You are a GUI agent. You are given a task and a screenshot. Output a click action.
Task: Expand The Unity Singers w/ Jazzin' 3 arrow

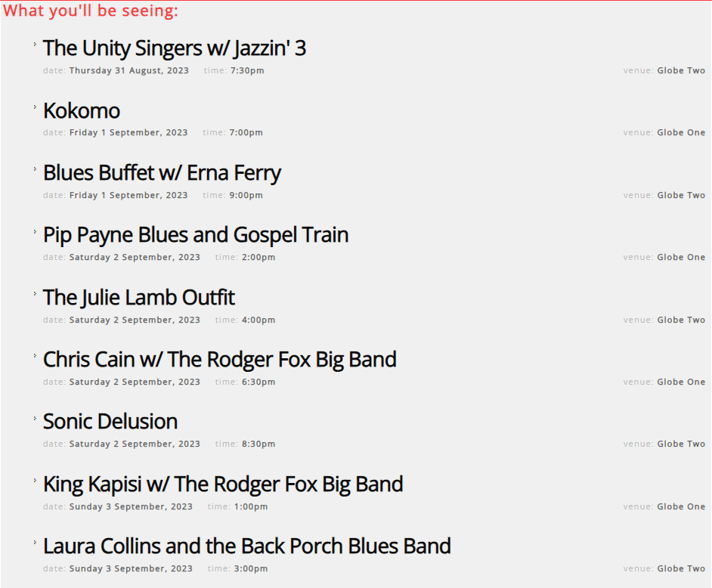[x=35, y=44]
